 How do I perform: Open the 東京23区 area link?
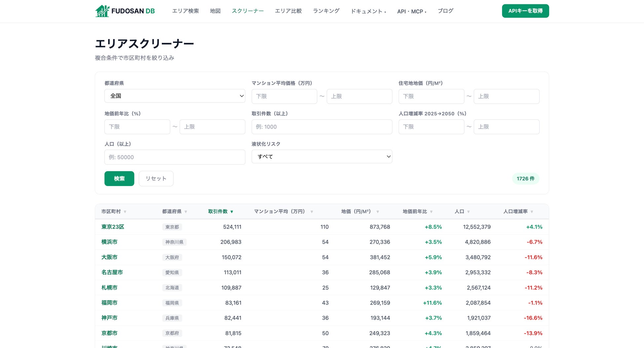point(113,227)
